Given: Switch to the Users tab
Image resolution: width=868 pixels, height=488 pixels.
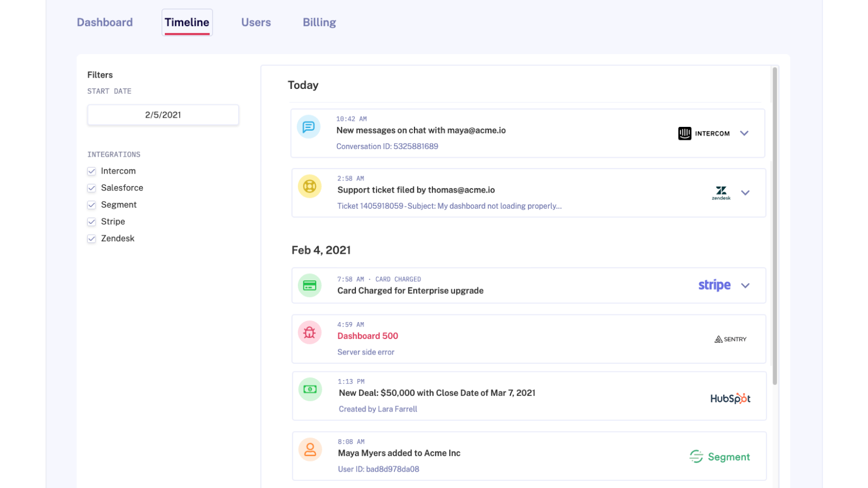Looking at the screenshot, I should [x=256, y=22].
